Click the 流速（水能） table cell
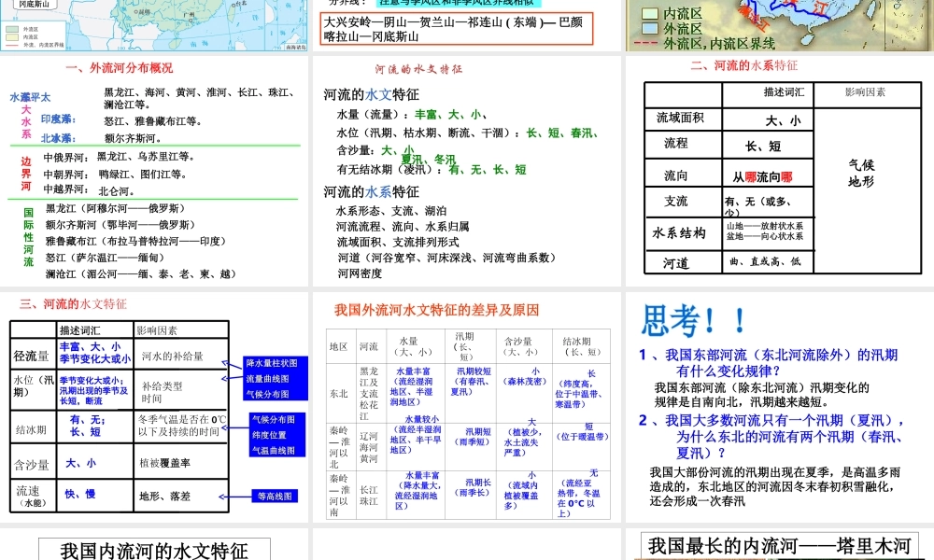Image resolution: width=934 pixels, height=560 pixels. 34,496
